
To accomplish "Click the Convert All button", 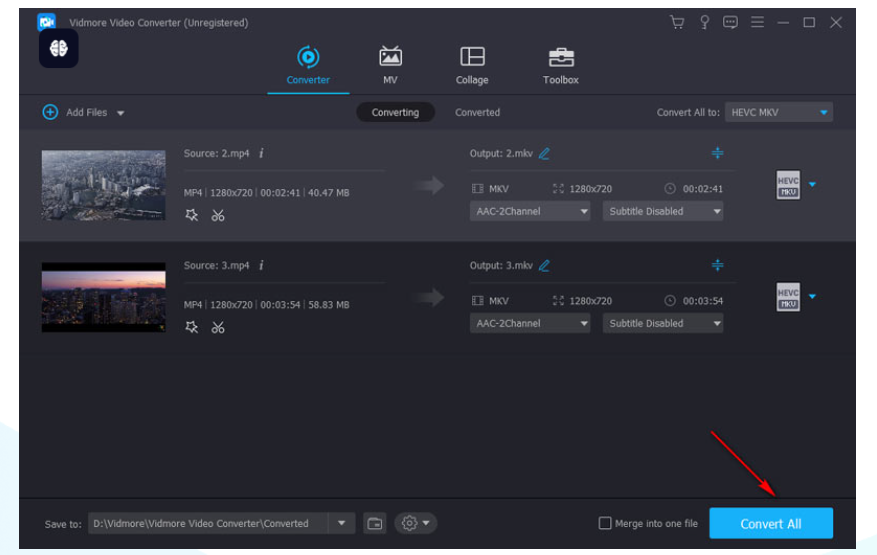I will 771,524.
